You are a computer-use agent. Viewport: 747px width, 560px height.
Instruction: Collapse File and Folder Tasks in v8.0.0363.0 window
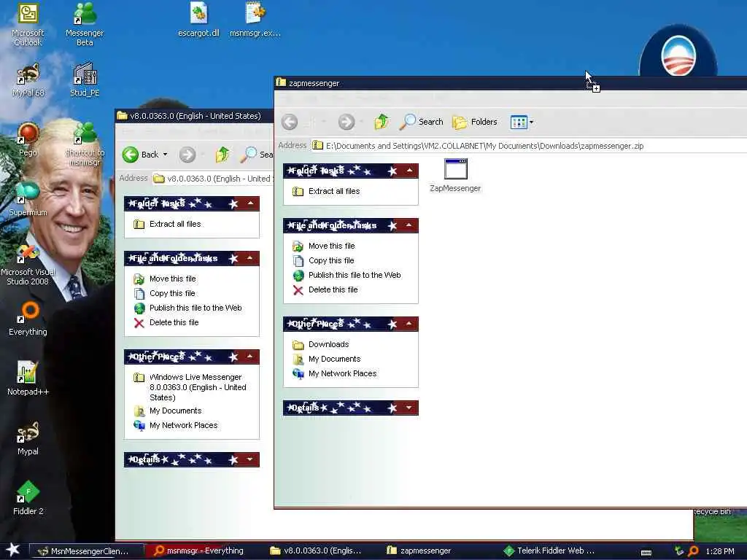point(250,258)
